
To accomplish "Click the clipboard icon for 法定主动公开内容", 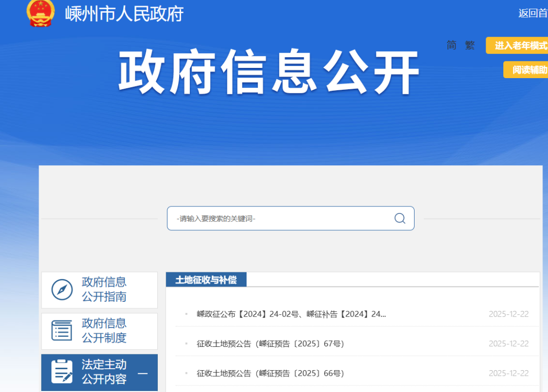I will 62,372.
